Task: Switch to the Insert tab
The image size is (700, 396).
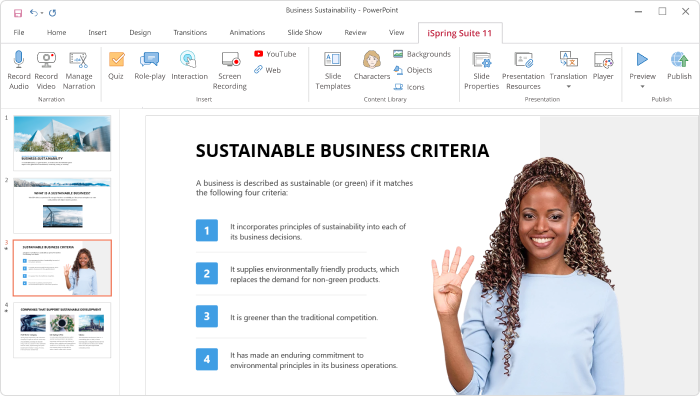Action: point(97,33)
